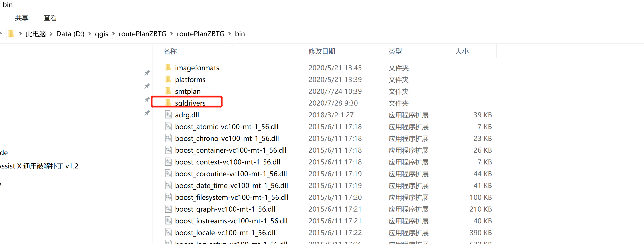Image resolution: width=644 pixels, height=244 pixels.
Task: Click the date 2020/7/28 9:30
Action: pyautogui.click(x=333, y=103)
